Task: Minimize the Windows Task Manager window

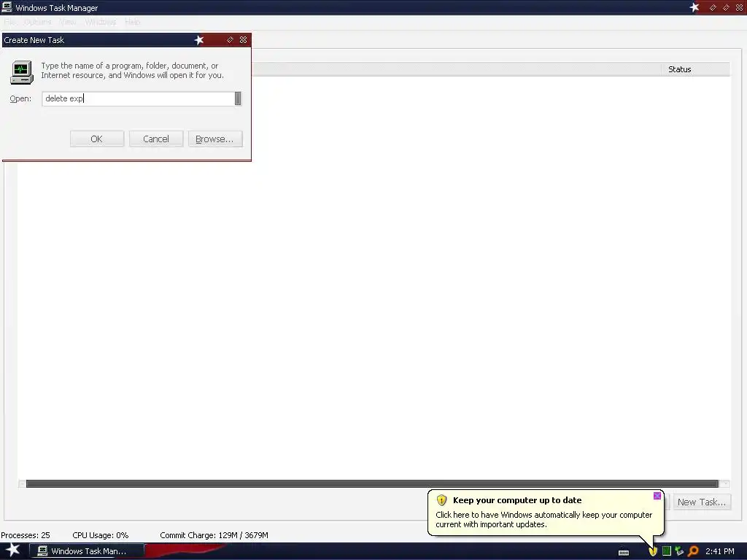Action: point(713,7)
